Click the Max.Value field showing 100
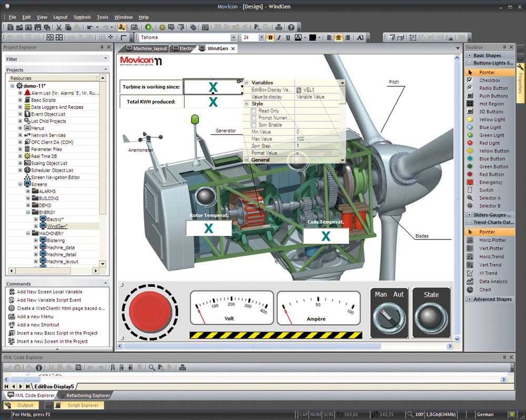Viewport: 526px width, 420px height. pyautogui.click(x=317, y=138)
